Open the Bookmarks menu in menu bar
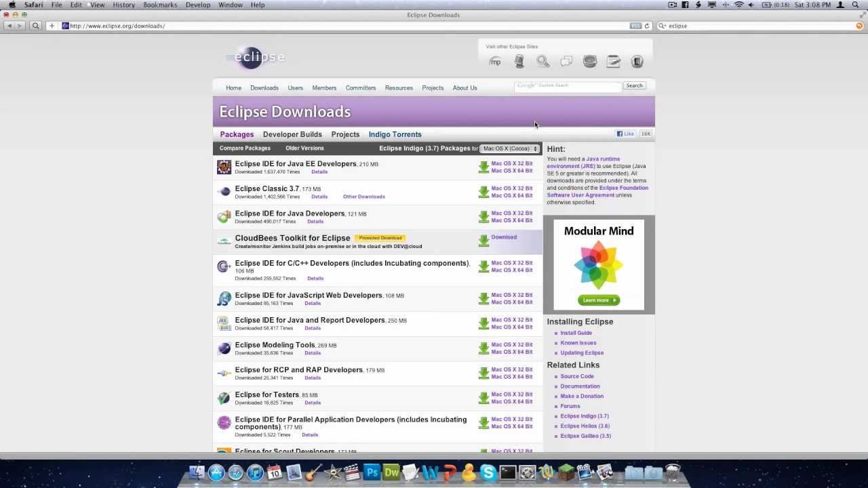The image size is (868, 488). 160,5
